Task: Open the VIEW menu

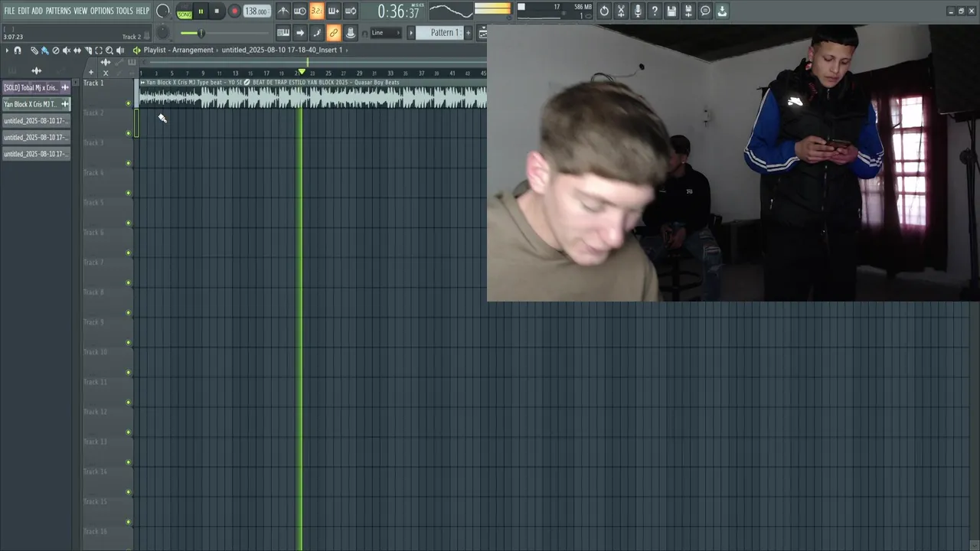Action: coord(80,11)
